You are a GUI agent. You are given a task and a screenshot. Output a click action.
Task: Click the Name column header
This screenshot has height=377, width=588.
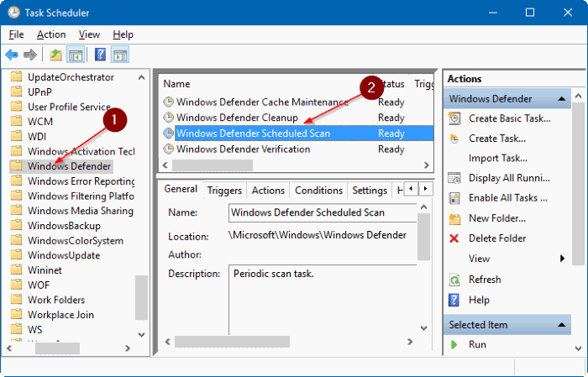(x=176, y=84)
